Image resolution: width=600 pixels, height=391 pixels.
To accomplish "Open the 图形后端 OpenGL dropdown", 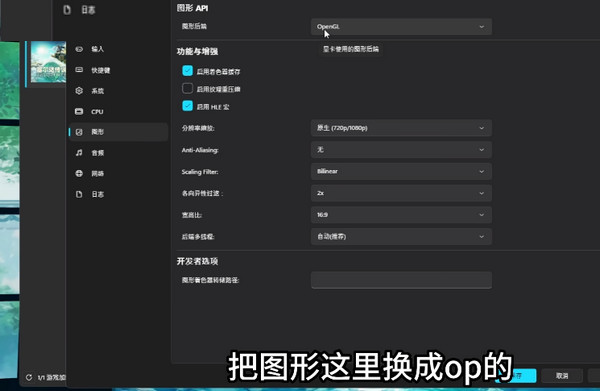I will 401,26.
